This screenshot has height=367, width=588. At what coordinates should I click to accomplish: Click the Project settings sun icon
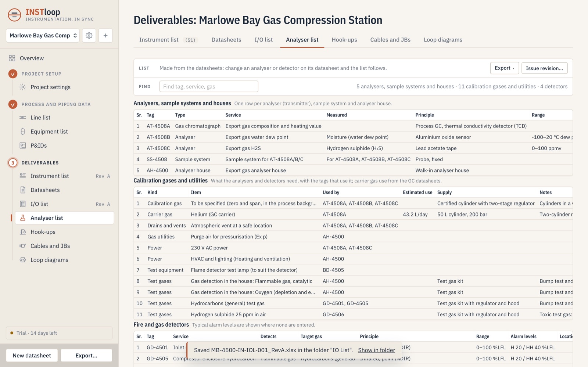click(x=23, y=87)
